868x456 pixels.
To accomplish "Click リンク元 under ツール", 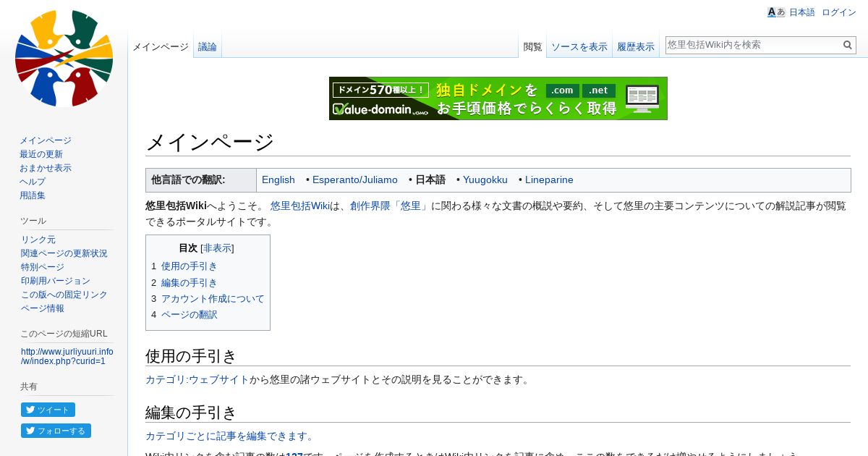I will point(38,240).
